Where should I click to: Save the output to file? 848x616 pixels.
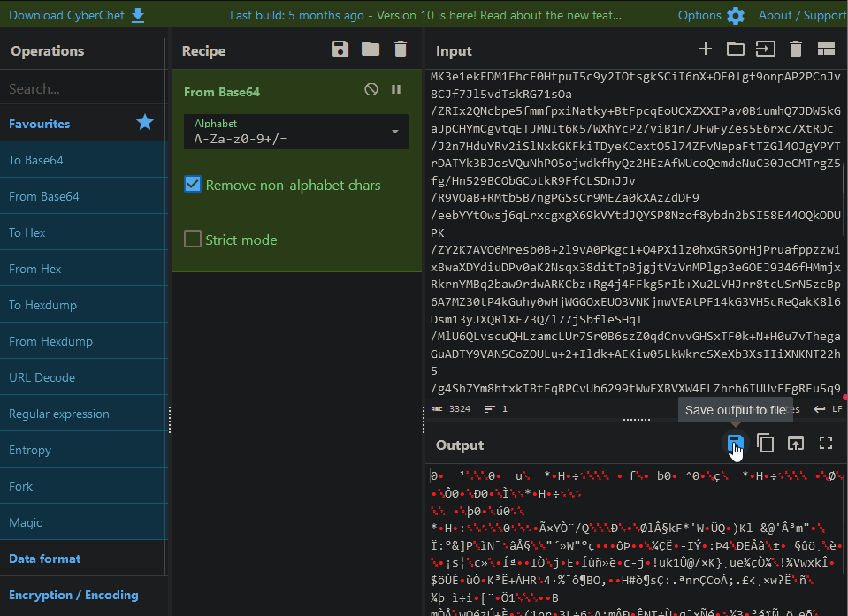pos(735,444)
